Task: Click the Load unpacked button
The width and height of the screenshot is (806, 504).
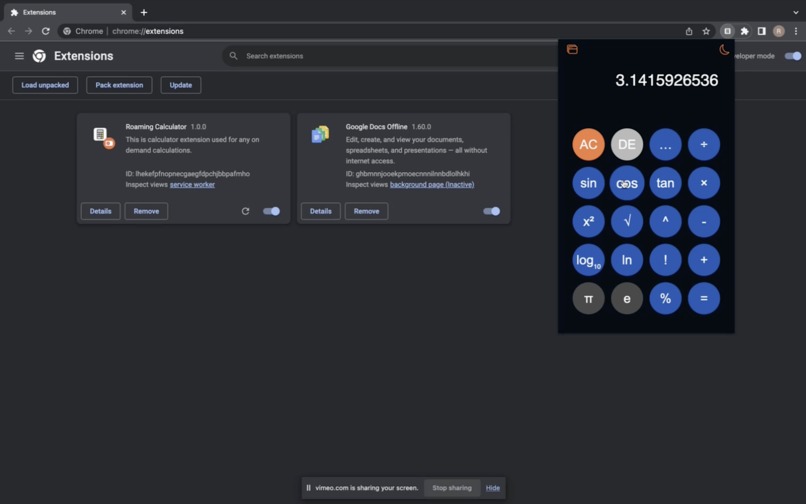Action: 45,85
